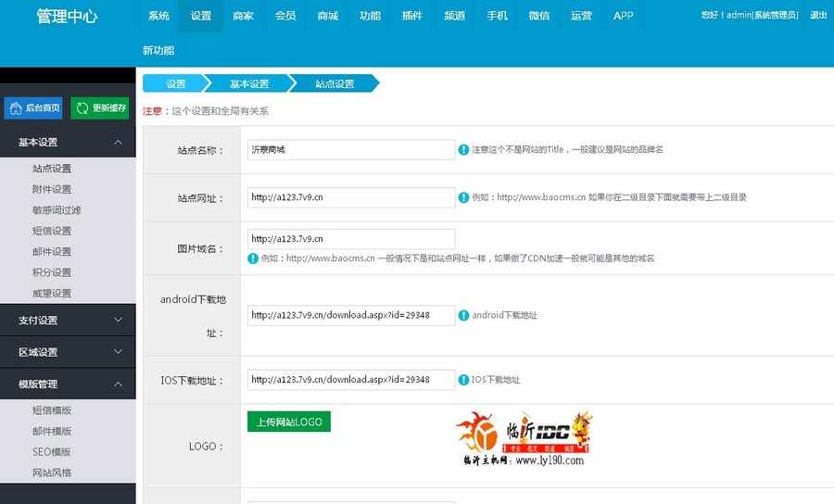Select 积分设置 in the sidebar
The image size is (834, 504).
(52, 272)
